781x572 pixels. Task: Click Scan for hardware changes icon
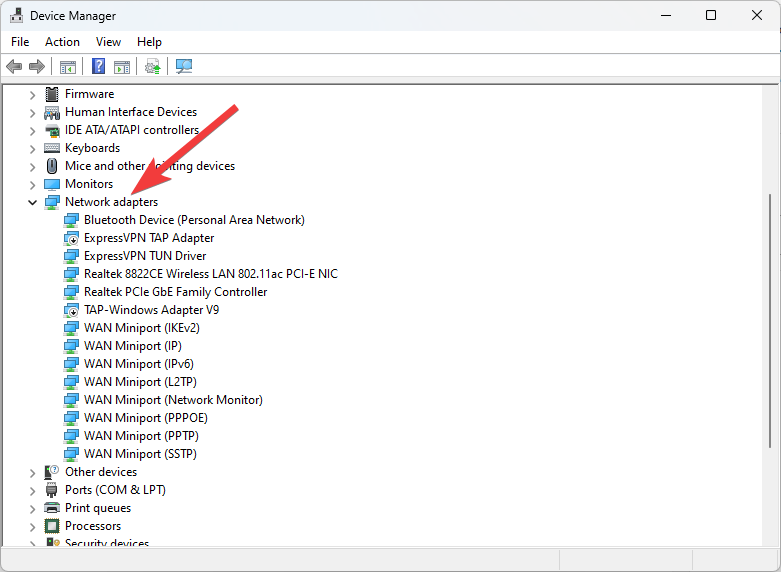pos(184,67)
